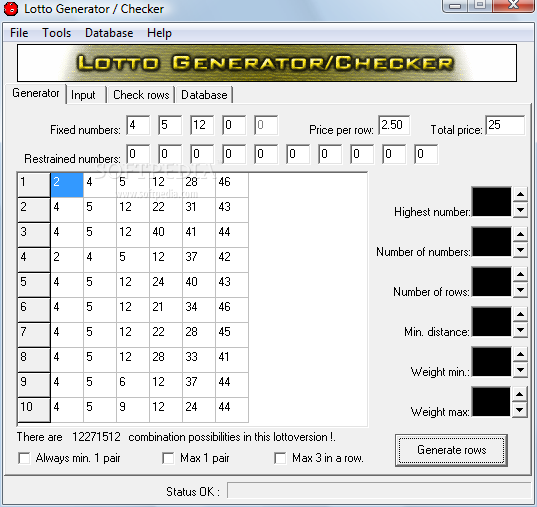The image size is (537, 507).
Task: Decrease Weight max with down arrow
Action: [520, 409]
